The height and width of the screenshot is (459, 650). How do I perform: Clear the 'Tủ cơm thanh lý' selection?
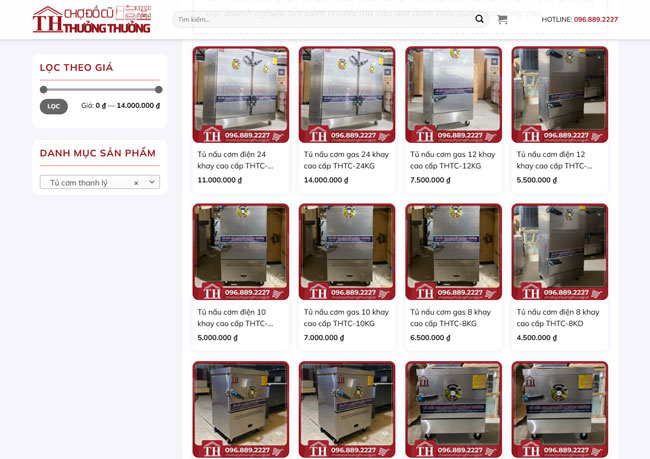(x=136, y=183)
